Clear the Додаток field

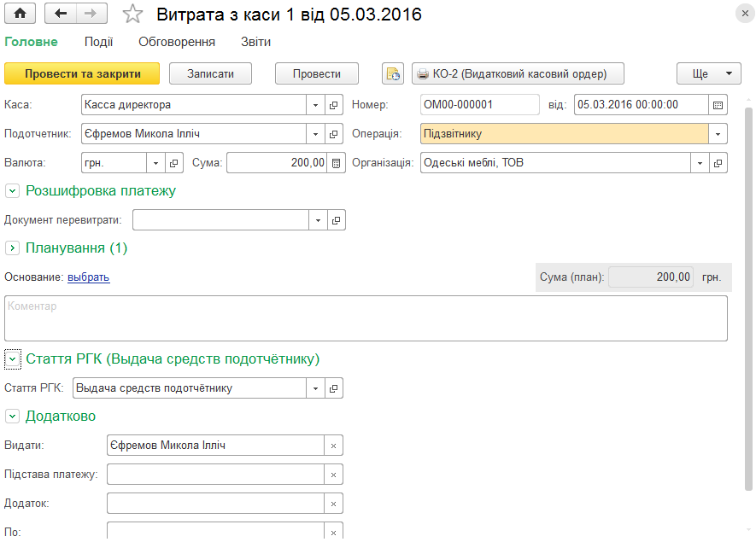pyautogui.click(x=334, y=504)
